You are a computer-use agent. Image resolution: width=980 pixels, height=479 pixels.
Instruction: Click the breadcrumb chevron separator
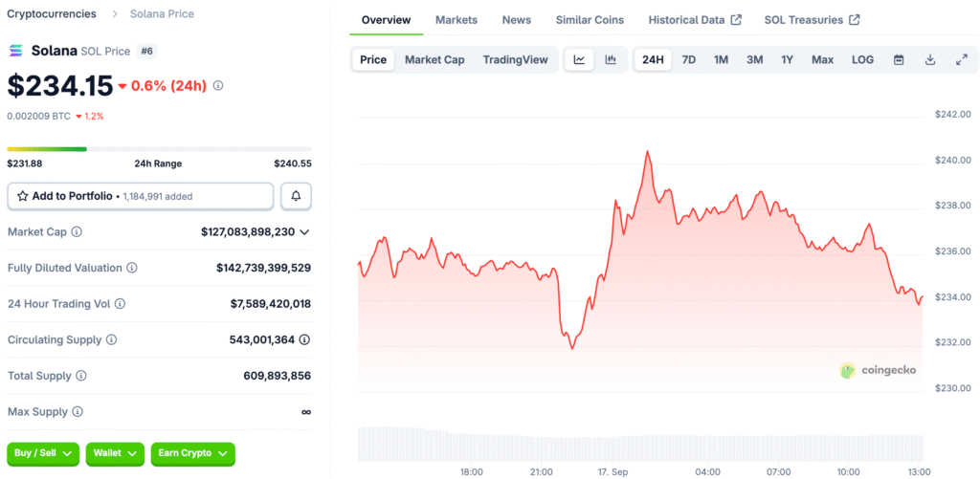click(115, 13)
